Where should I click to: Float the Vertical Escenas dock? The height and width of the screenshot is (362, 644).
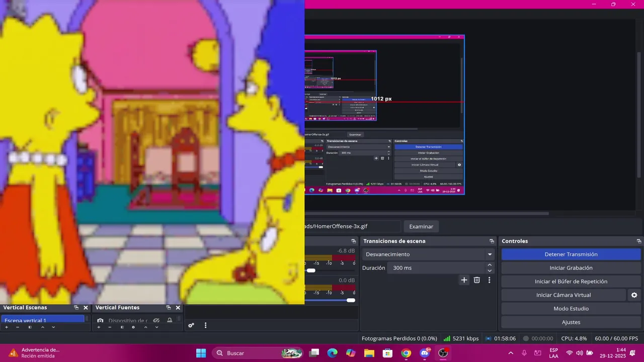pos(76,308)
